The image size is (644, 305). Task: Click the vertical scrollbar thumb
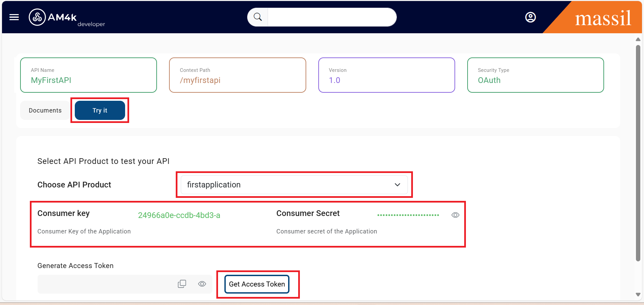[x=638, y=153]
